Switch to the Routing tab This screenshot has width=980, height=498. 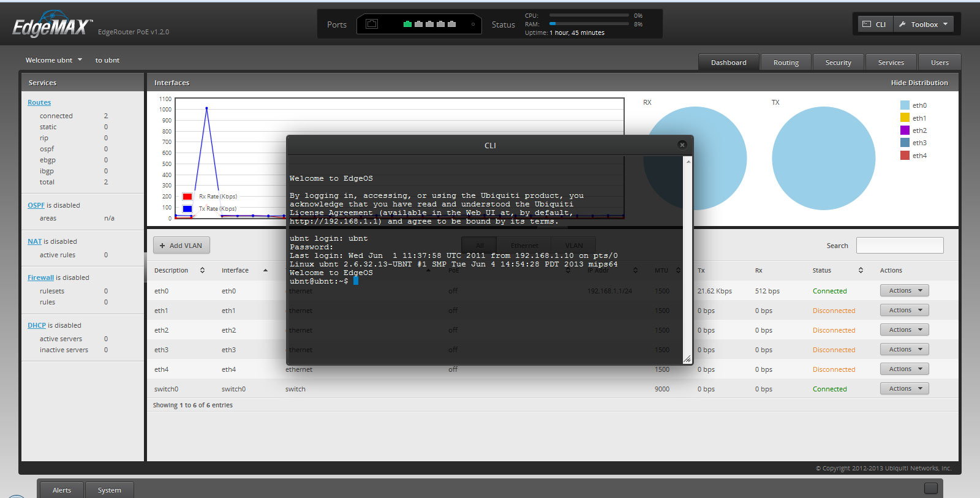pyautogui.click(x=786, y=62)
